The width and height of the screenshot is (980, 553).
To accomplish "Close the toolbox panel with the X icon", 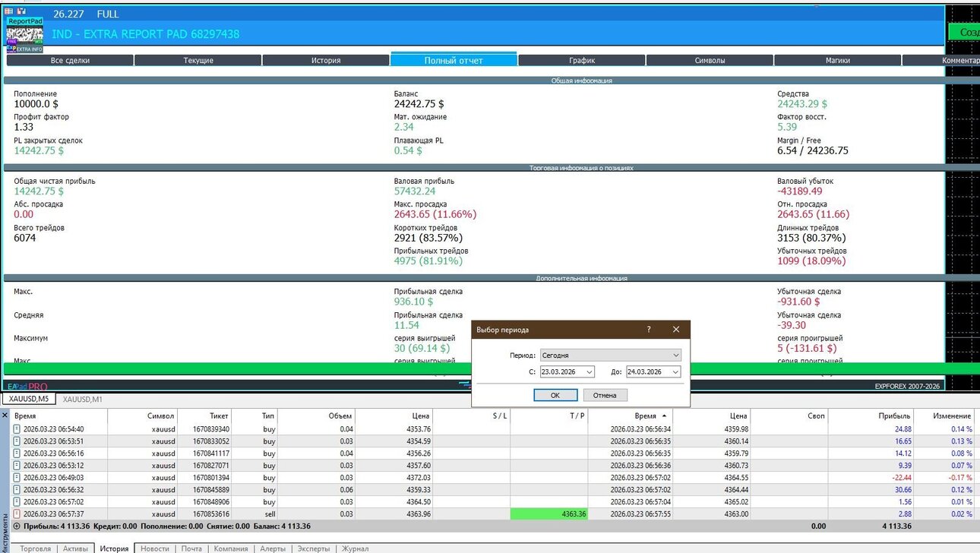I will 5,416.
